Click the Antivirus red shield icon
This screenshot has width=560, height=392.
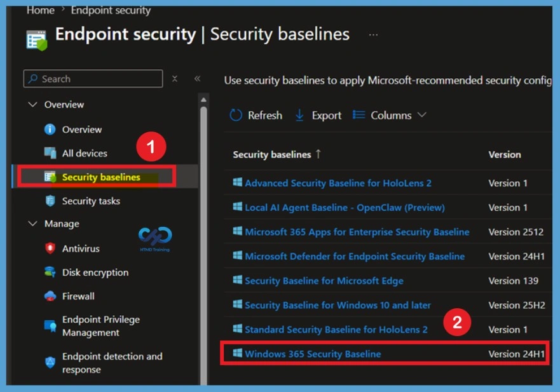[50, 248]
